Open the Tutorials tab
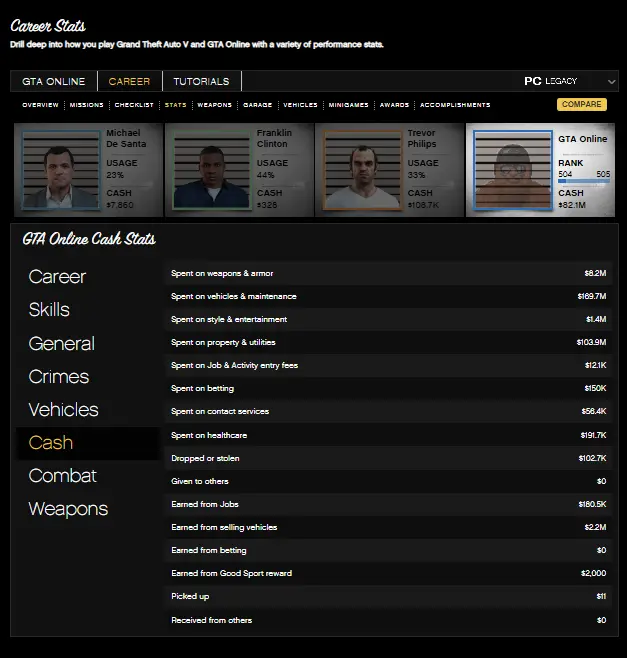Viewport: 627px width, 658px height. click(201, 81)
